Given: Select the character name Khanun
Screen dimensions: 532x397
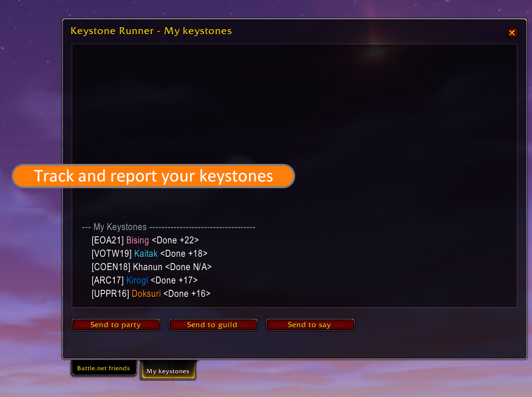Looking at the screenshot, I should [148, 267].
